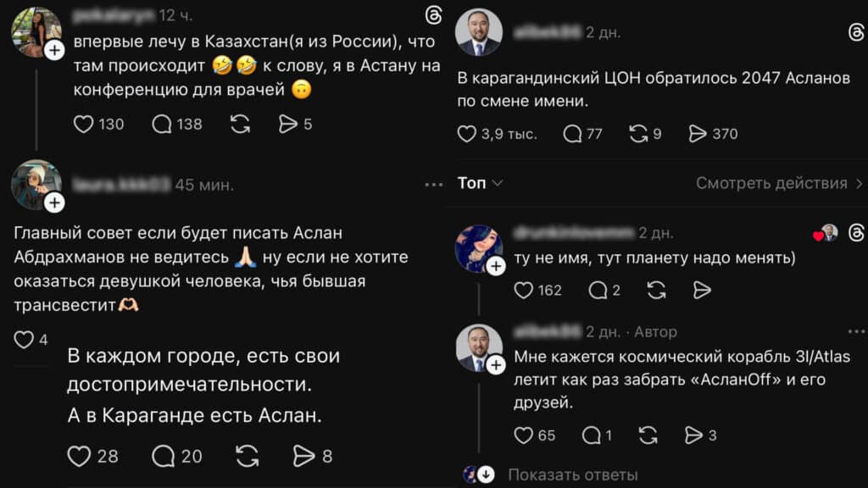This screenshot has height=488, width=868.
Task: Repost the post with 9 reposts
Action: (x=638, y=133)
